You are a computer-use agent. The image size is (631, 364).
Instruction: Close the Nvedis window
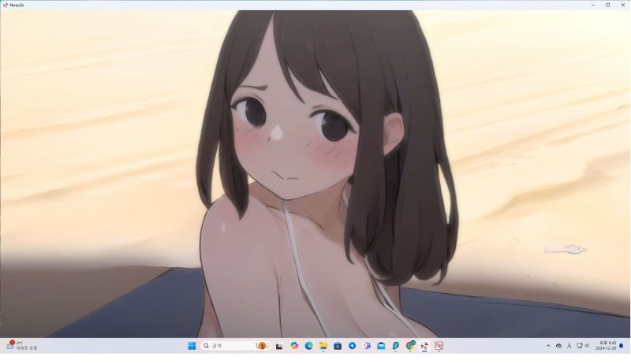click(622, 5)
